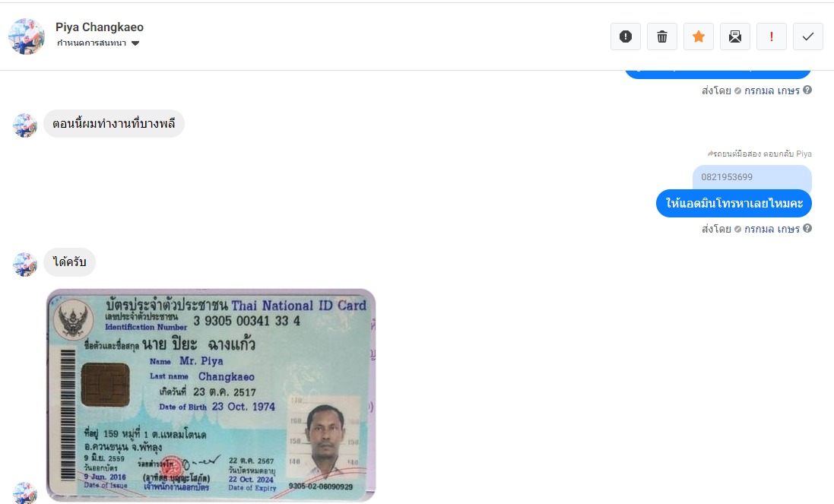Image resolution: width=834 pixels, height=504 pixels.
Task: Open sender avatar beside 'ตอนนี้ผมทำงานที่บางพลี'
Action: click(25, 125)
